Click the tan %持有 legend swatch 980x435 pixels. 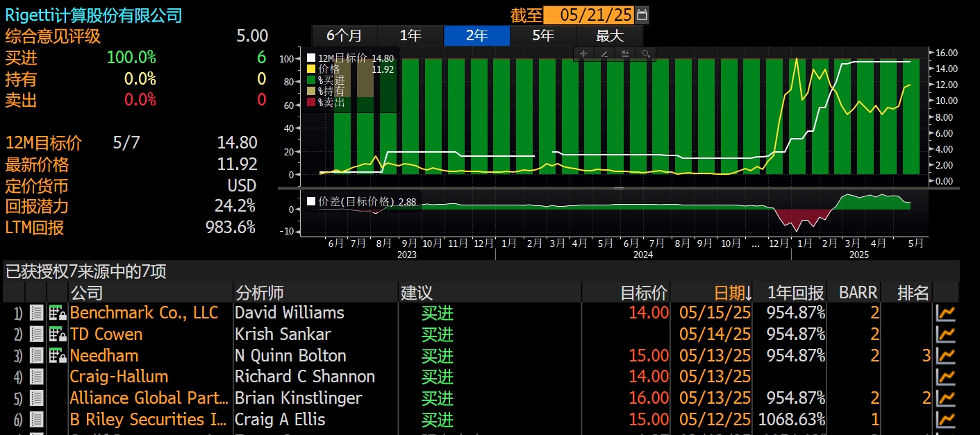pyautogui.click(x=311, y=92)
